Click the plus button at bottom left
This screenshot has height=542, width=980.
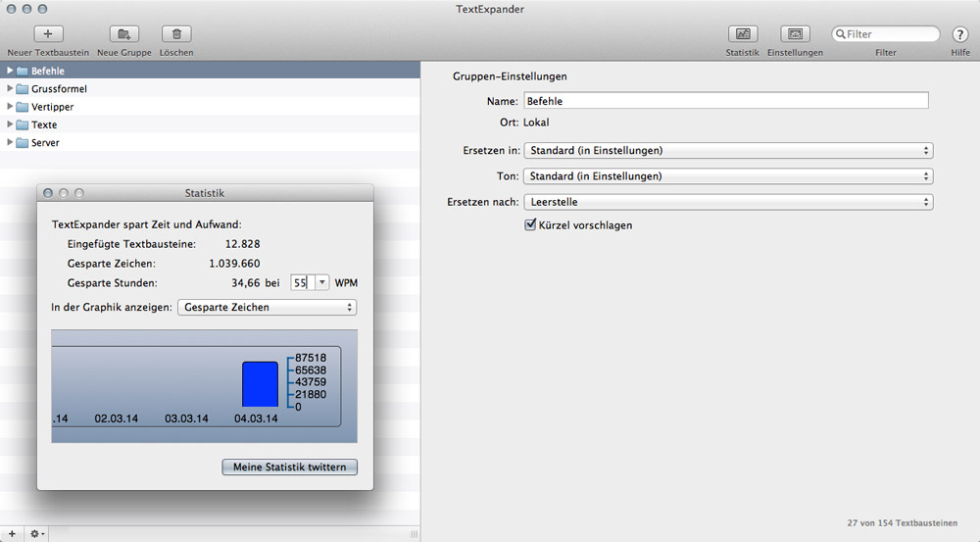coord(12,533)
